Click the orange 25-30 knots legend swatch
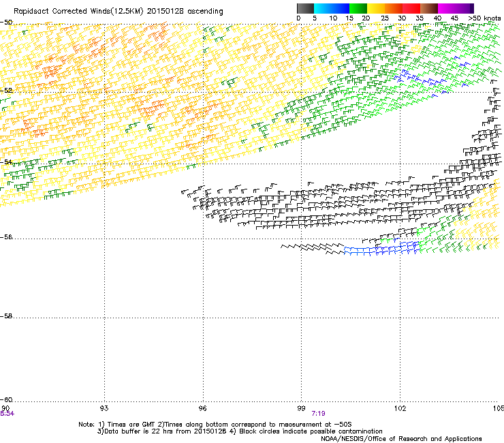Image resolution: width=504 pixels, height=443 pixels. [394, 8]
